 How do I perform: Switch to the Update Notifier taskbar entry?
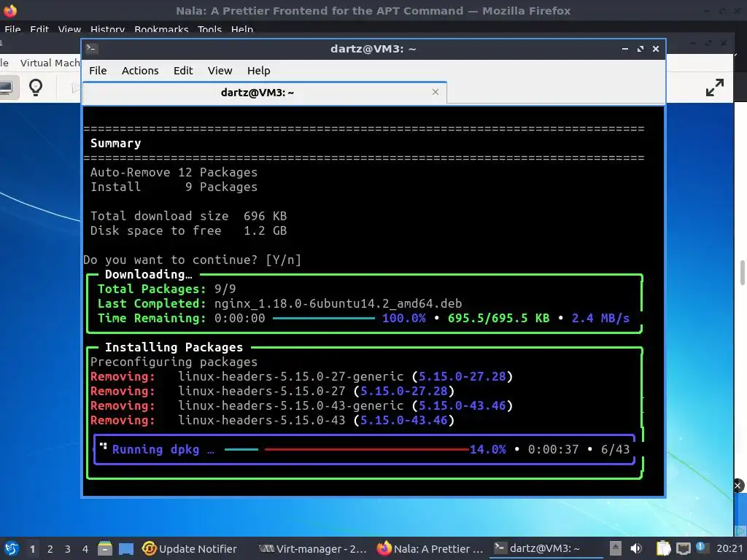190,548
